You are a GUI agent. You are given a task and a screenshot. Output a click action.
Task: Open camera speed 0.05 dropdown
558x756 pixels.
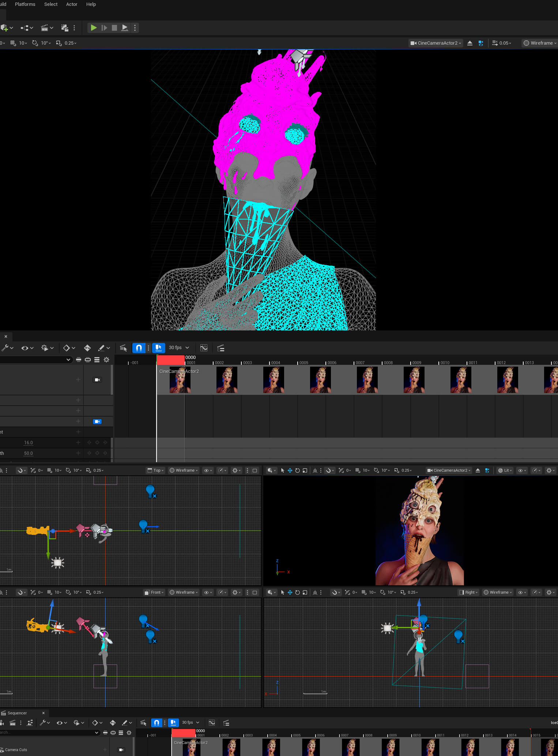tap(502, 43)
